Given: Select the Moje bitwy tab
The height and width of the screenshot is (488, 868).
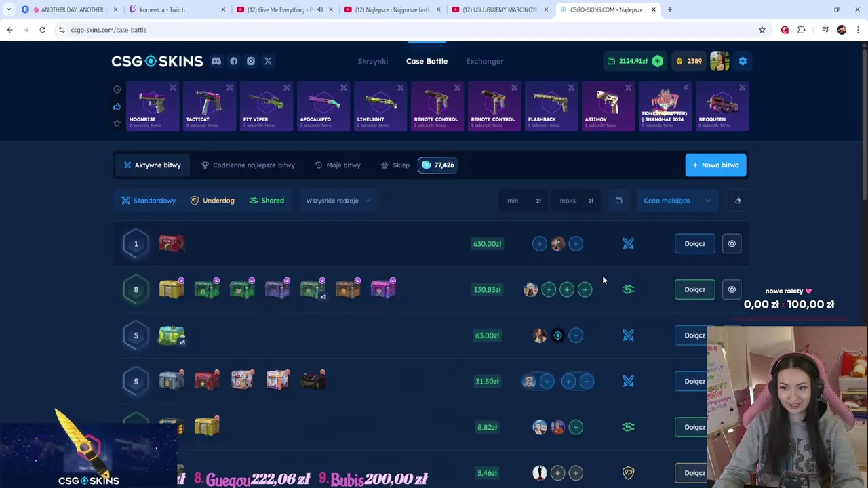Looking at the screenshot, I should click(338, 165).
